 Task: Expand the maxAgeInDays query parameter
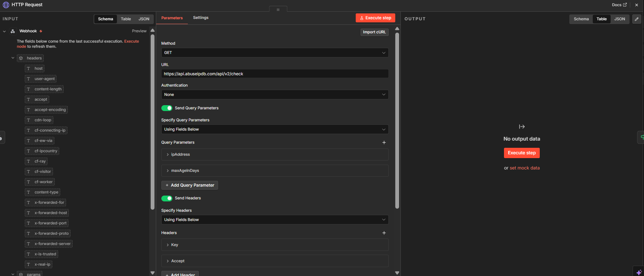275,171
